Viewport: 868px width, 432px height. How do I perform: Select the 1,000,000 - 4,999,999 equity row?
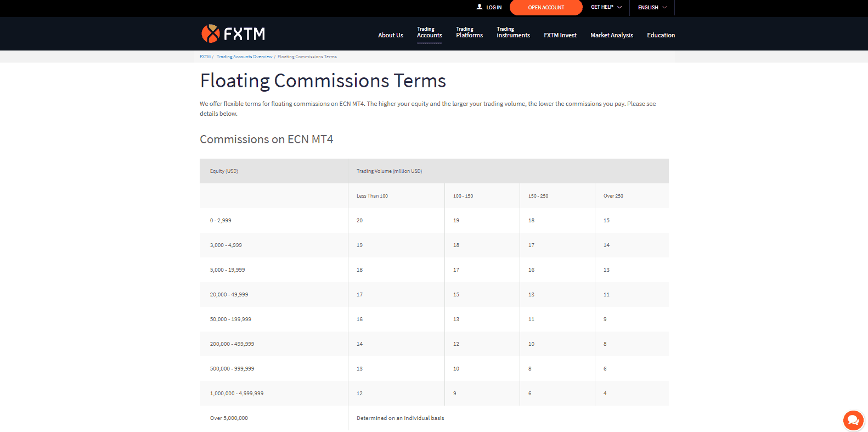[x=434, y=394]
